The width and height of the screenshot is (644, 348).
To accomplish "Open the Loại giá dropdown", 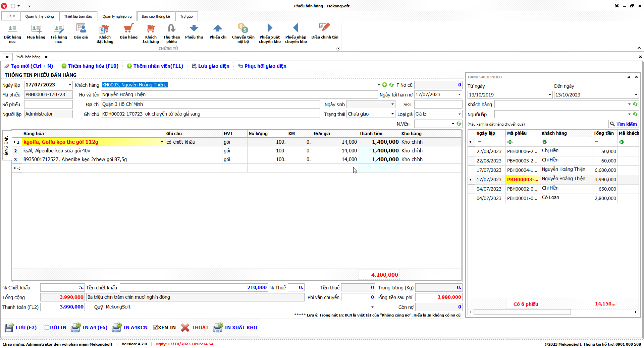I will (x=459, y=114).
